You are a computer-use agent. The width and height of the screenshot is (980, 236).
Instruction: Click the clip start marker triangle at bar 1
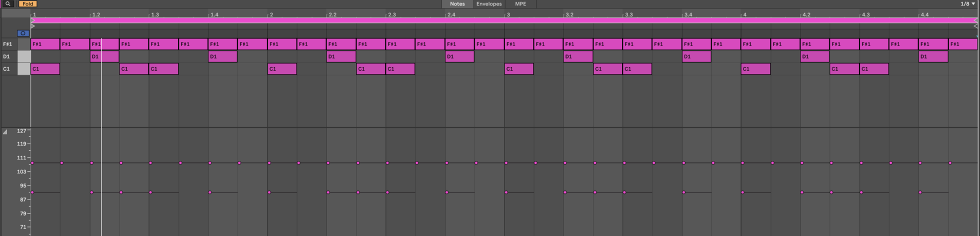point(33,26)
